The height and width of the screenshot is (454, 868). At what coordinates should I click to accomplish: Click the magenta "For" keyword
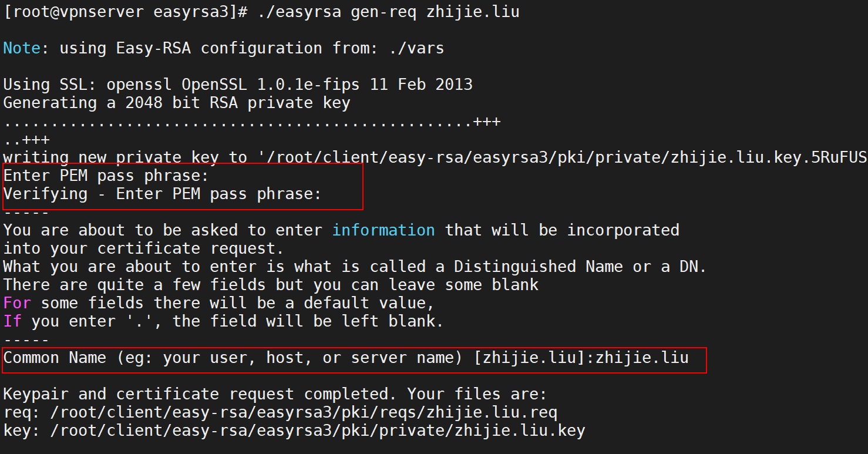pos(17,303)
